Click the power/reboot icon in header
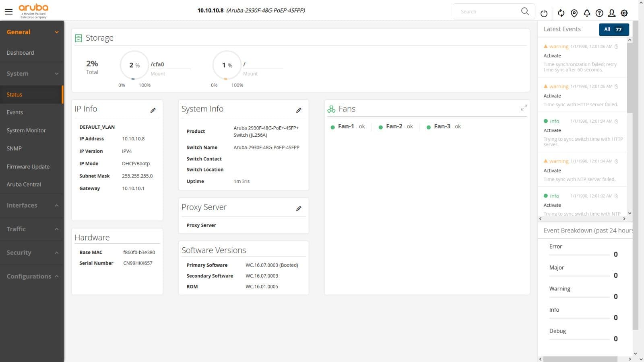 pos(544,13)
